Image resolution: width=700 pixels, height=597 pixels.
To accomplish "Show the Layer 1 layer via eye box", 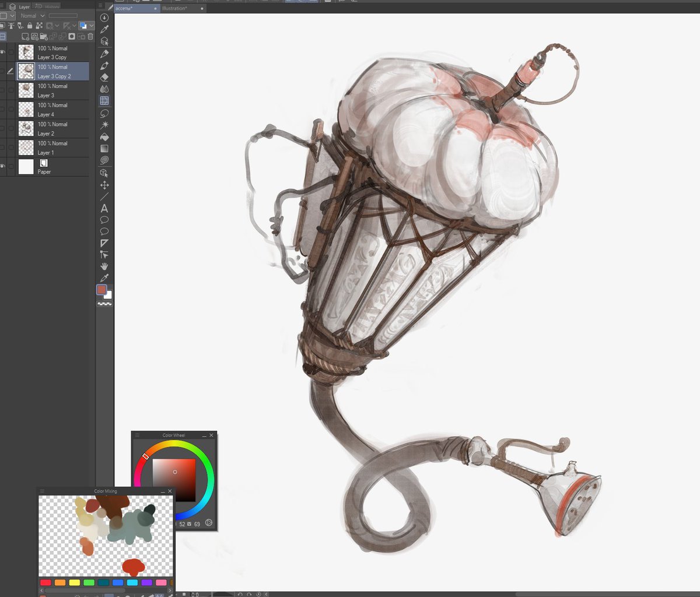I will click(3, 148).
